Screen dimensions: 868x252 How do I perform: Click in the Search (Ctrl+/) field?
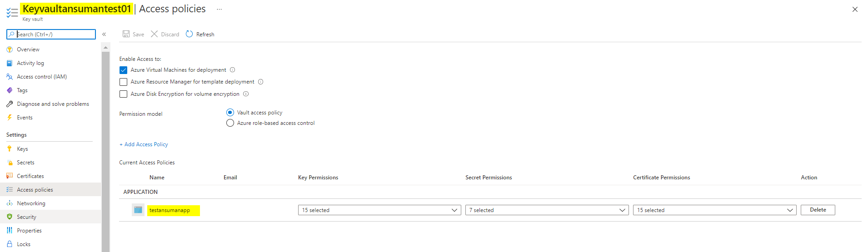point(51,34)
